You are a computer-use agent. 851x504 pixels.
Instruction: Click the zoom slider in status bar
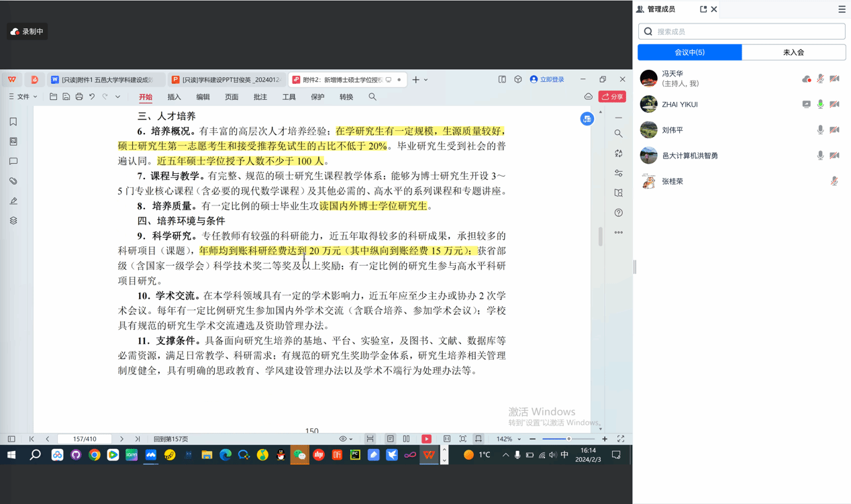pyautogui.click(x=568, y=439)
